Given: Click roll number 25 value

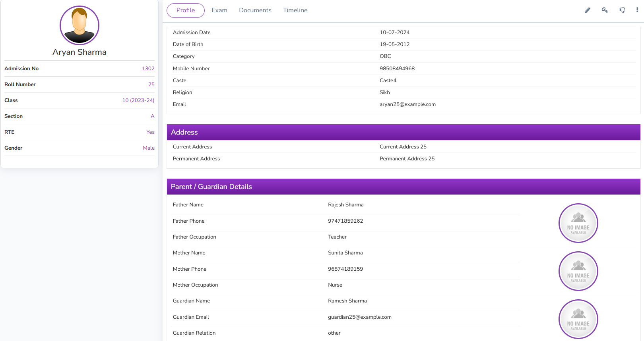Looking at the screenshot, I should (x=151, y=85).
